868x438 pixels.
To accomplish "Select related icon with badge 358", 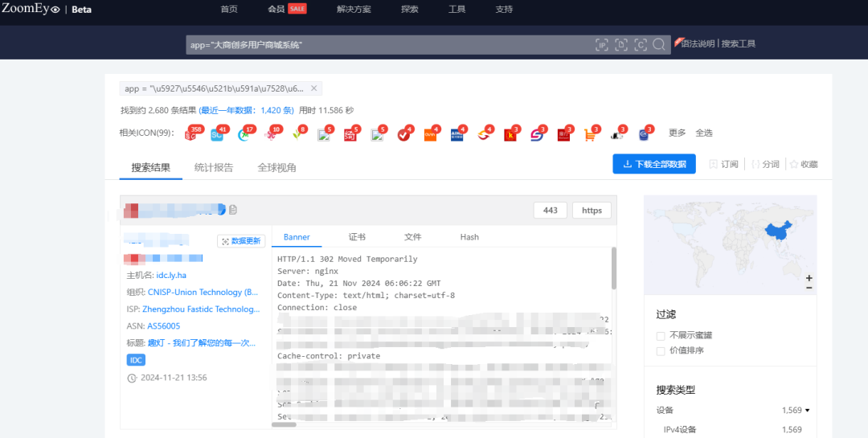I will [190, 134].
